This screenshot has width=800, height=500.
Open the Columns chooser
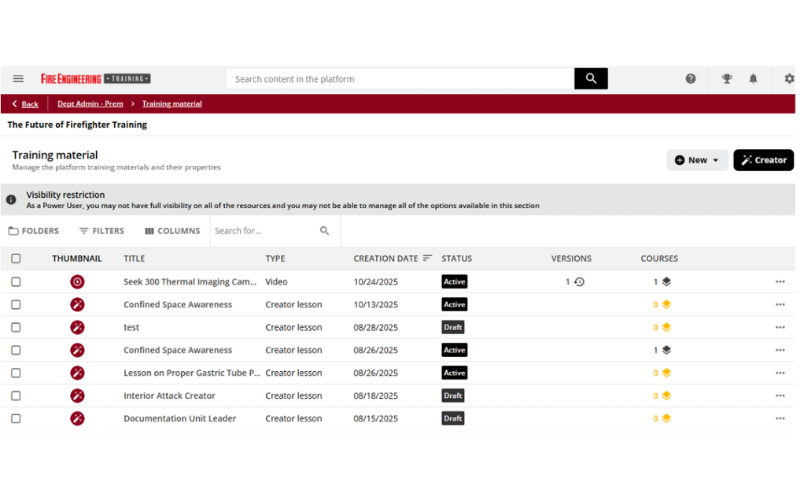(x=172, y=231)
